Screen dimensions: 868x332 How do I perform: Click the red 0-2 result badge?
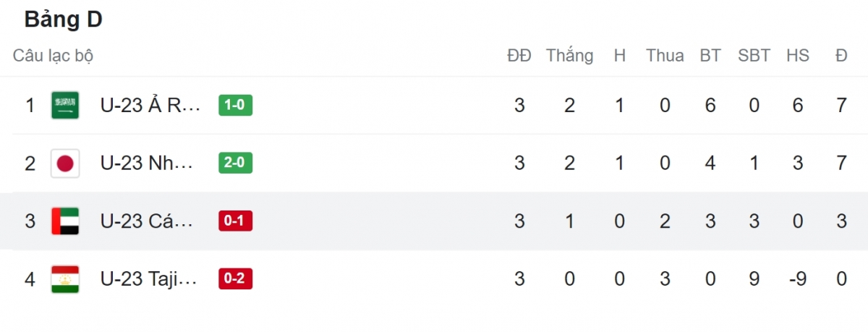click(x=236, y=279)
